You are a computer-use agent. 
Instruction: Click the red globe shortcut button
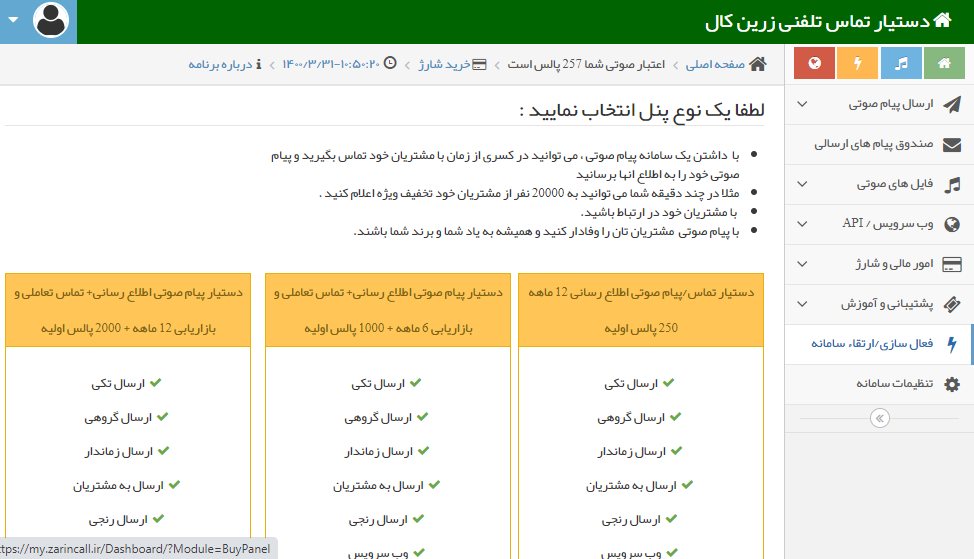click(x=814, y=63)
